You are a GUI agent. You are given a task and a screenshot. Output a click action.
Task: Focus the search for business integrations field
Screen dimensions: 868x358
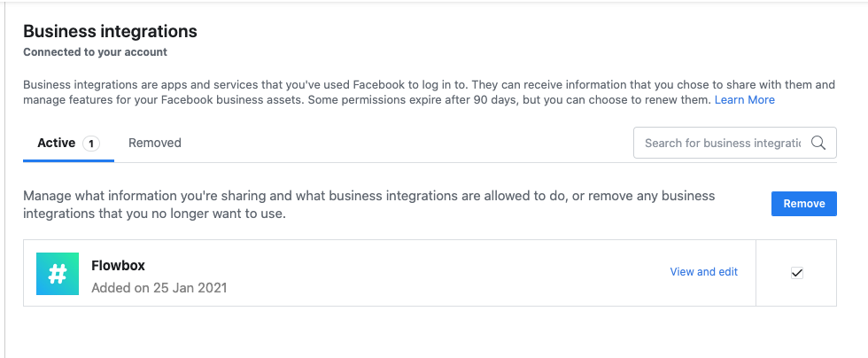click(x=722, y=143)
